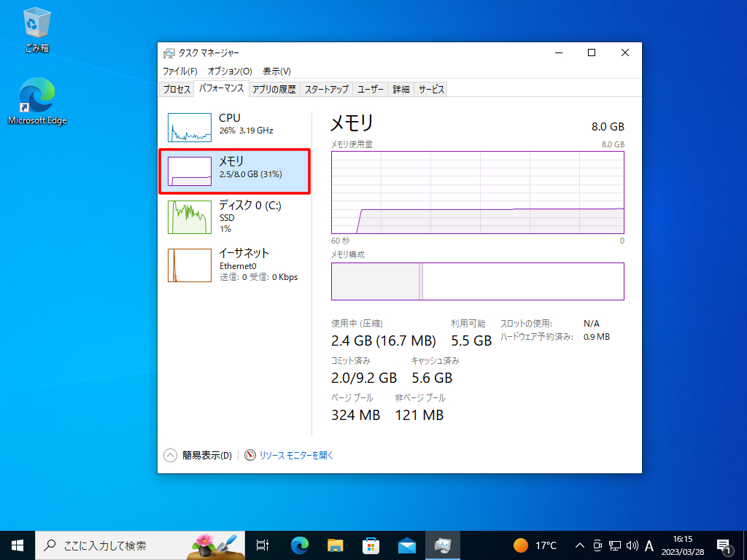This screenshot has height=560, width=747.
Task: Open network status tray icon
Action: [x=615, y=545]
